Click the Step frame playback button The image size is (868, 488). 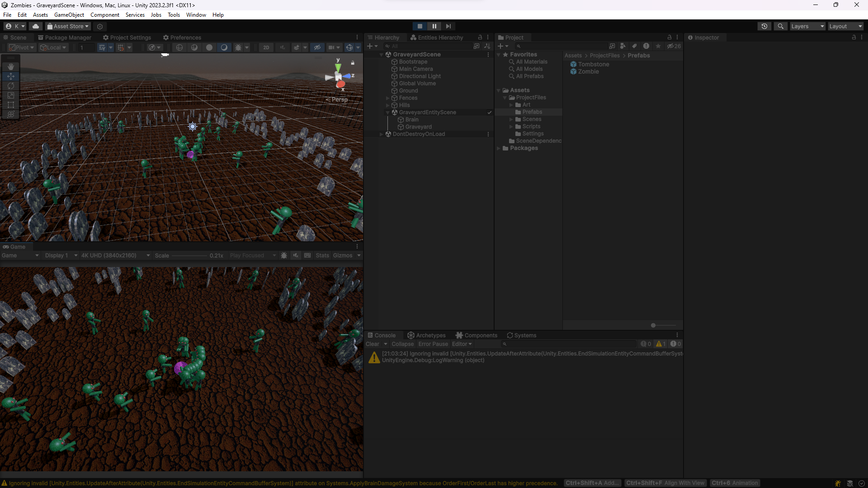448,26
